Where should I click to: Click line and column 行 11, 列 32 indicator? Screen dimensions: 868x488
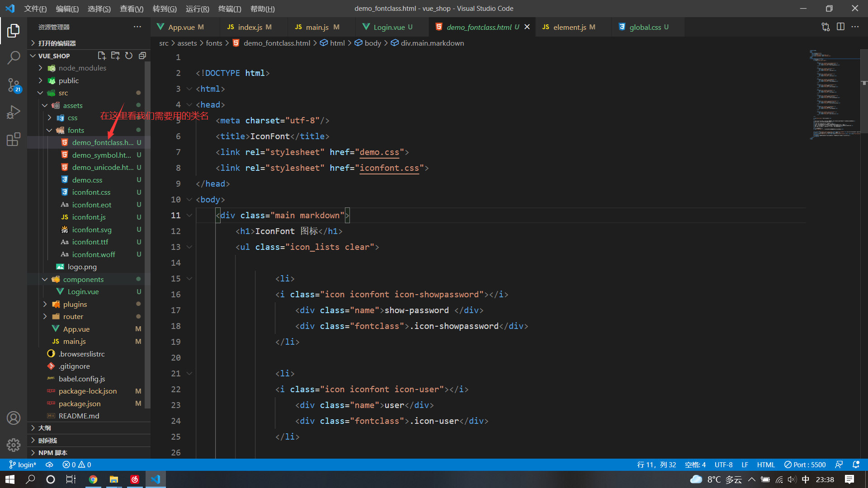coord(656,465)
